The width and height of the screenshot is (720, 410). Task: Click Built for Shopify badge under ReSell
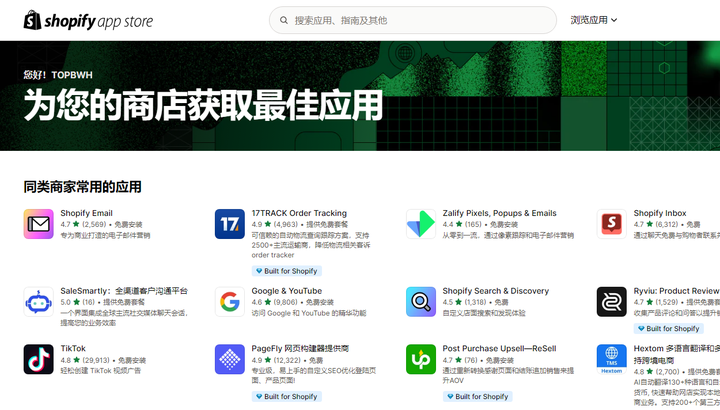click(x=478, y=397)
